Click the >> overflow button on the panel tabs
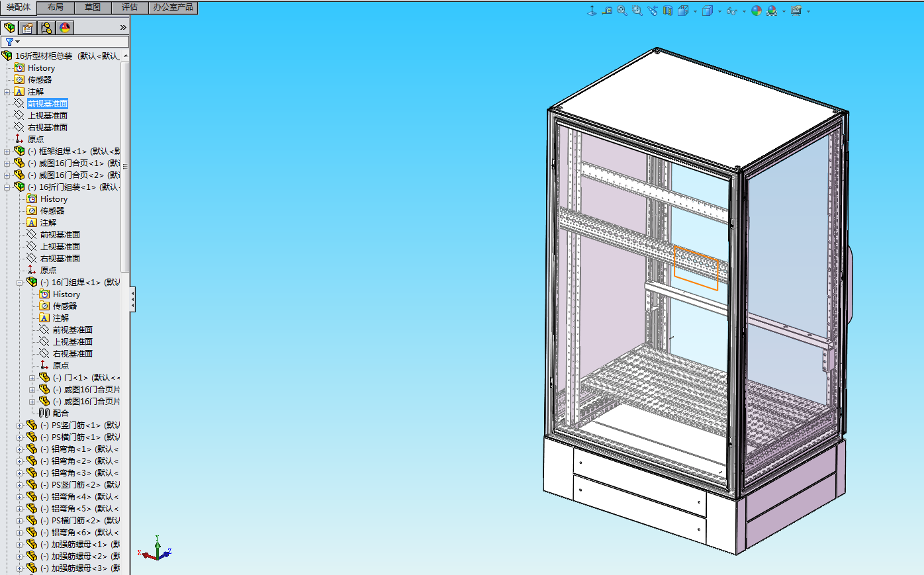 tap(122, 28)
